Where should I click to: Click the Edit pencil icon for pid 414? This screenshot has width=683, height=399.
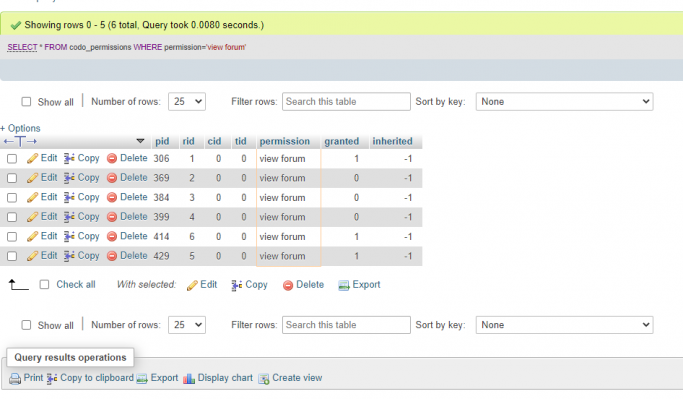(x=32, y=237)
